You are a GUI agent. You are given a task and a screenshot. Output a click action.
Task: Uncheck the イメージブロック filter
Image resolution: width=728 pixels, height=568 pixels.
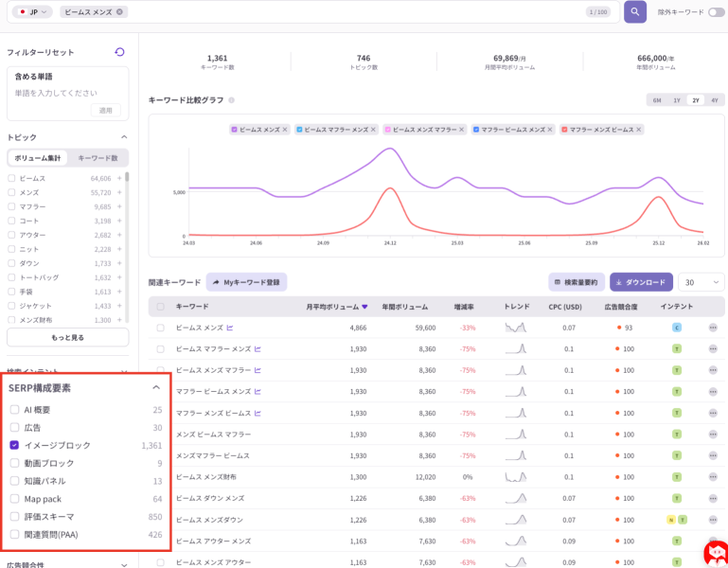(14, 445)
